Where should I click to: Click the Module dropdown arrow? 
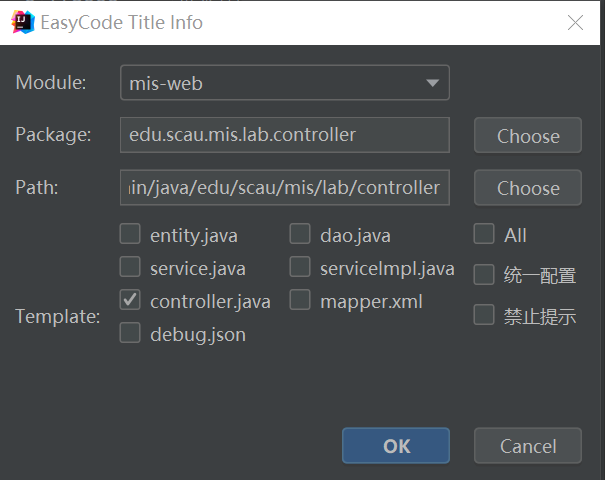432,83
